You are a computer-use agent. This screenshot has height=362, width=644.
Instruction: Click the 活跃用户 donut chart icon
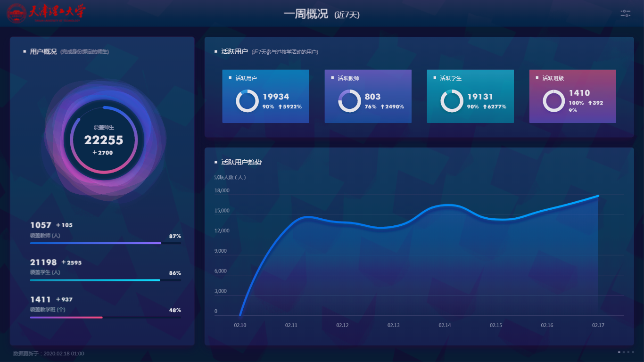point(247,101)
